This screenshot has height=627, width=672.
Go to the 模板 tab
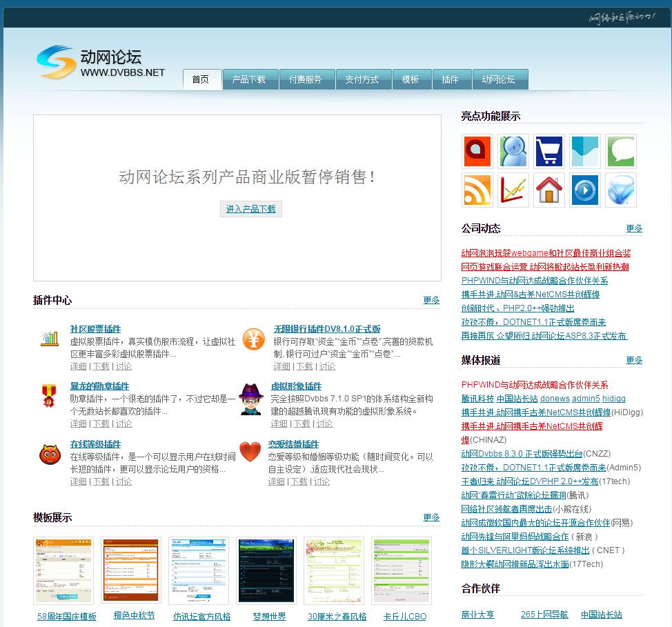click(411, 79)
